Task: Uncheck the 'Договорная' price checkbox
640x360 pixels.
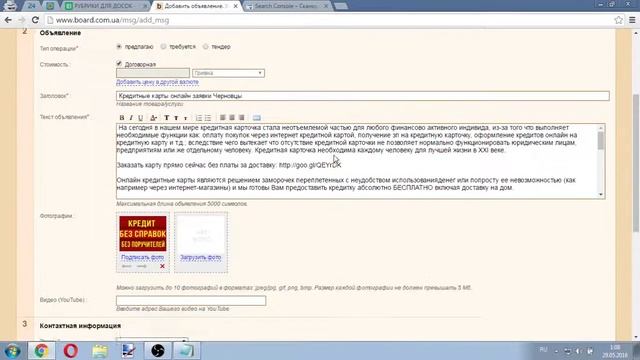Action: tap(119, 64)
